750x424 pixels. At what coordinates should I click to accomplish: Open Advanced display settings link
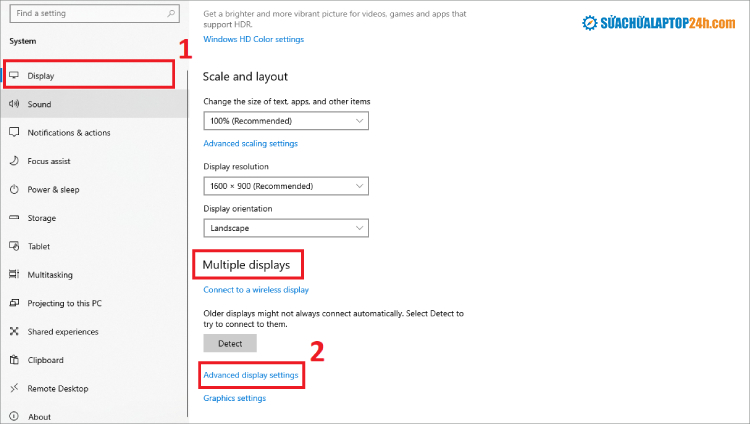click(x=250, y=375)
